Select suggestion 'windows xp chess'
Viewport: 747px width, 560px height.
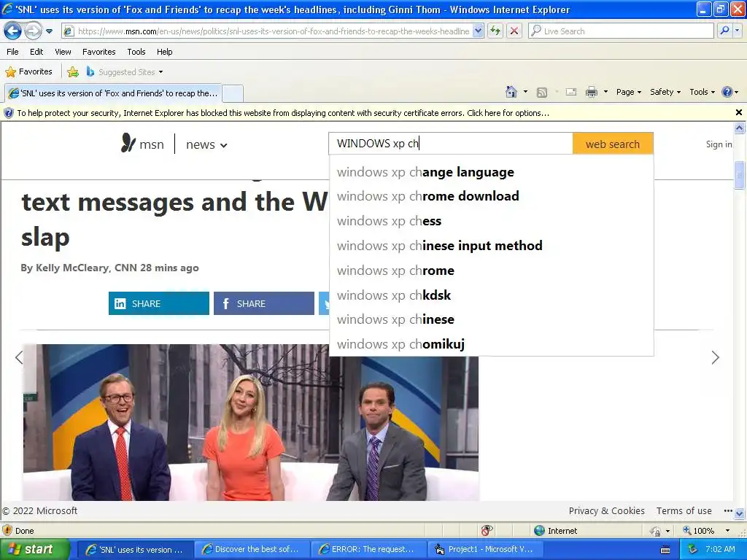(491, 221)
